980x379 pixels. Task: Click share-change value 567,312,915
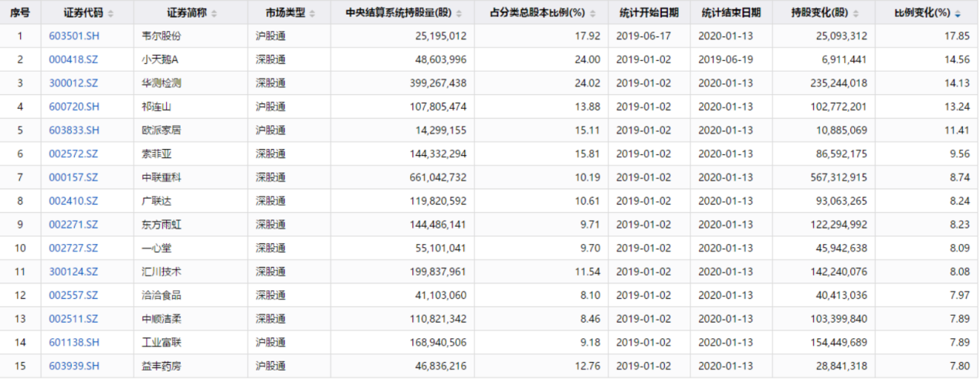point(838,178)
